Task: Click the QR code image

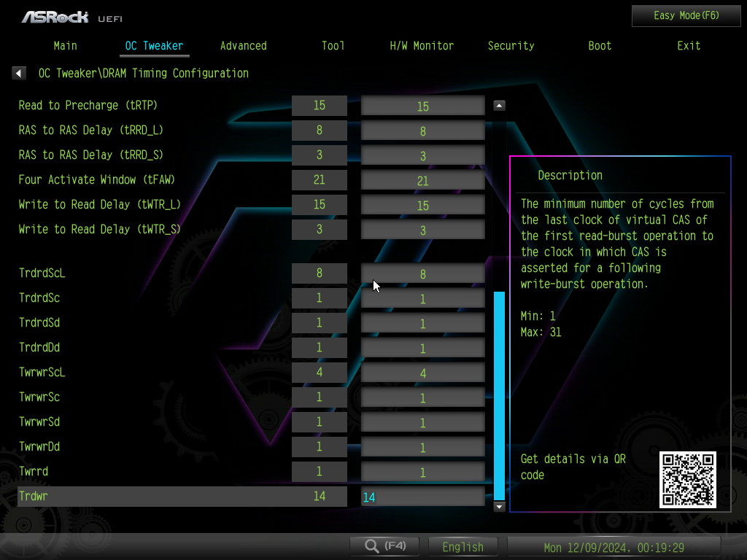Action: (687, 480)
